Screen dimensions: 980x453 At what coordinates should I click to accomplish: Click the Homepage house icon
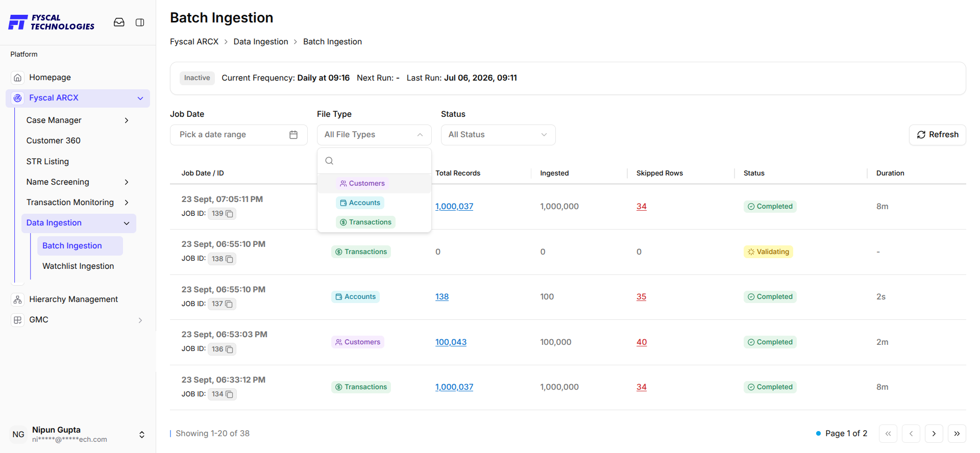pos(18,78)
